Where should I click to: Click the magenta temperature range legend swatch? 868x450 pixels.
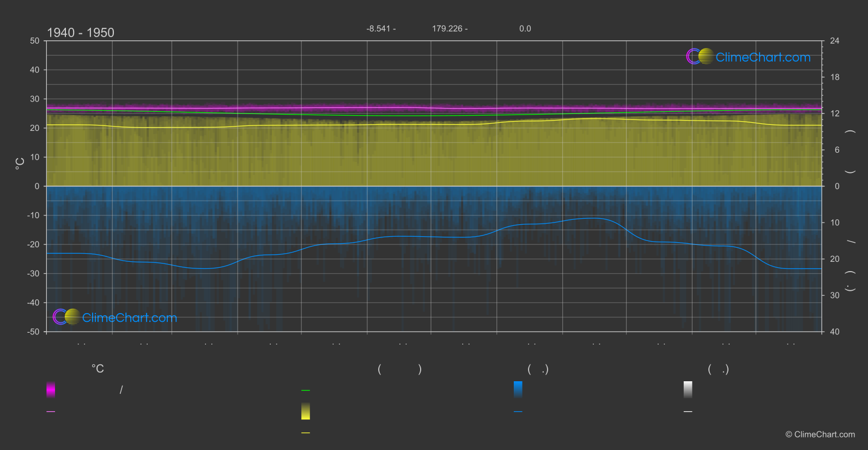51,389
